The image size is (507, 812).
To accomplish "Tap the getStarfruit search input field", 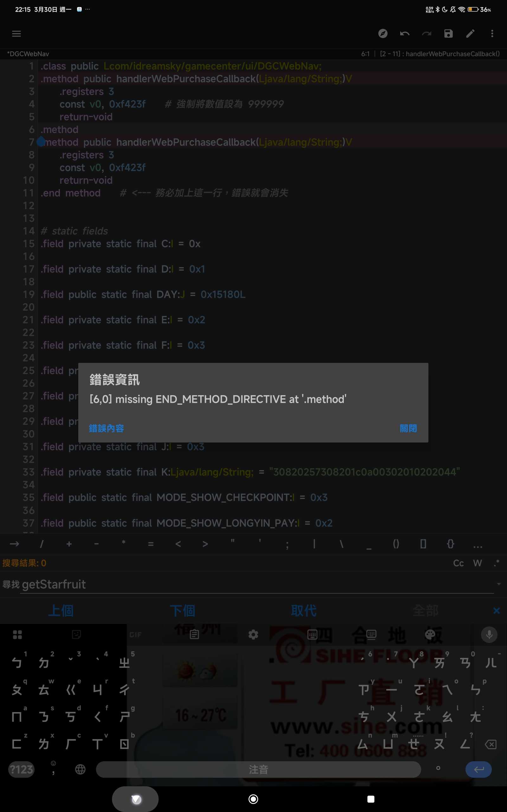I will click(x=255, y=585).
